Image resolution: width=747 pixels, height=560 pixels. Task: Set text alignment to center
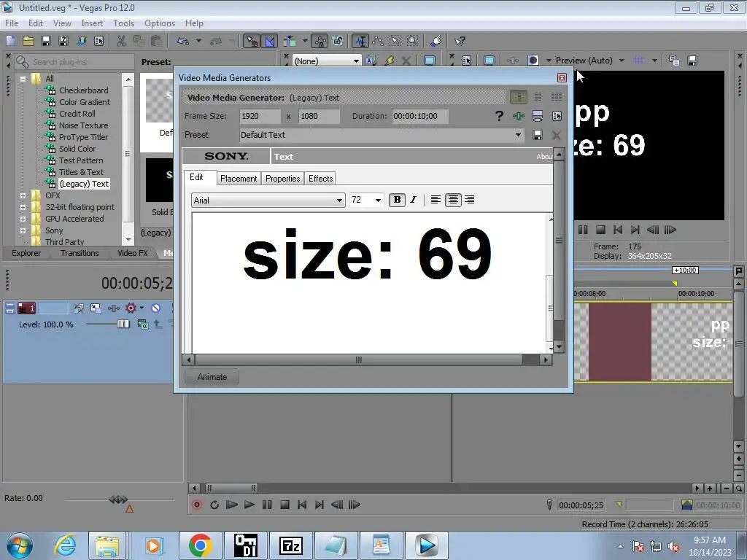tap(453, 200)
